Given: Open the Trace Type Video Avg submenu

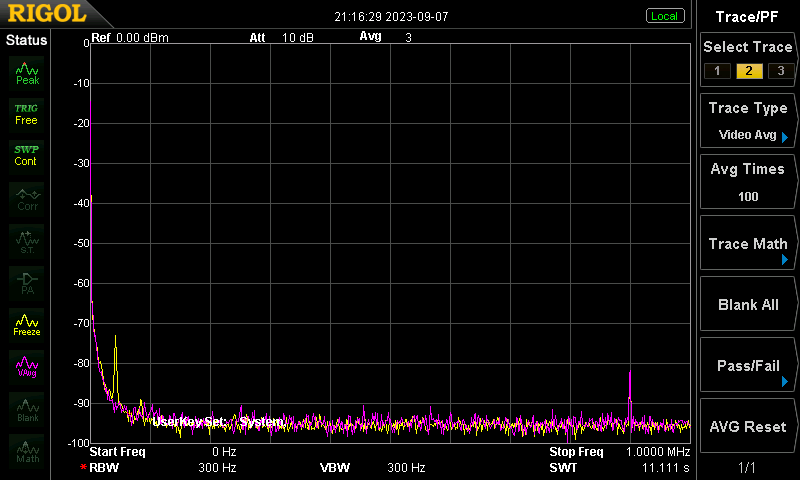Looking at the screenshot, I should pos(748,121).
